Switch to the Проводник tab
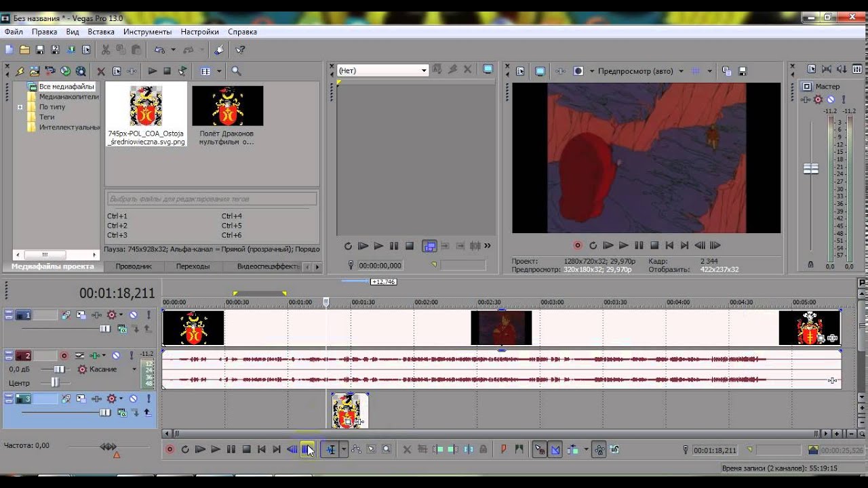 (x=134, y=266)
